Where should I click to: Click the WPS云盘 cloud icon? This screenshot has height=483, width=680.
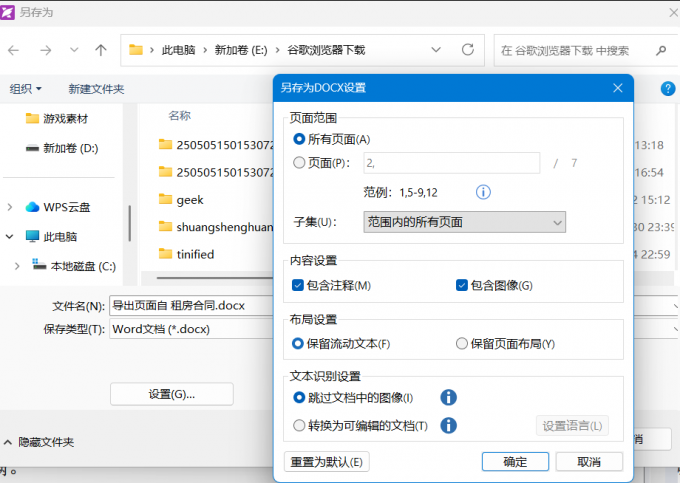[32, 207]
